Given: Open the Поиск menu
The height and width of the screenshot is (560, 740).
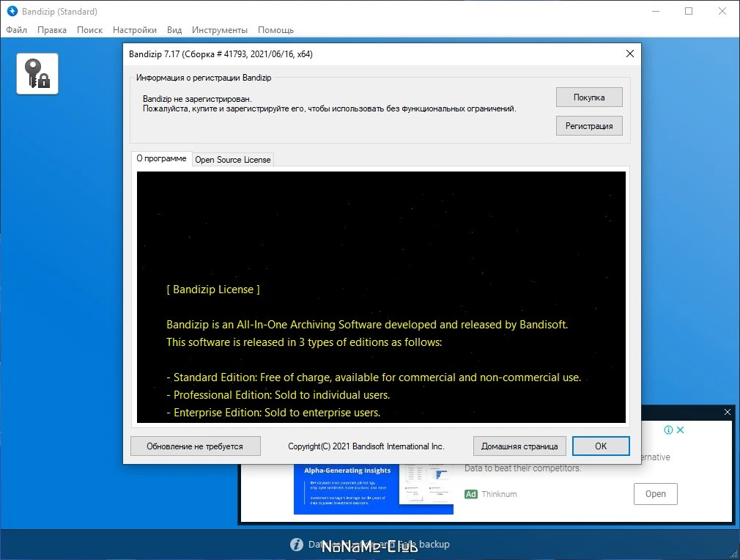Looking at the screenshot, I should 89,30.
